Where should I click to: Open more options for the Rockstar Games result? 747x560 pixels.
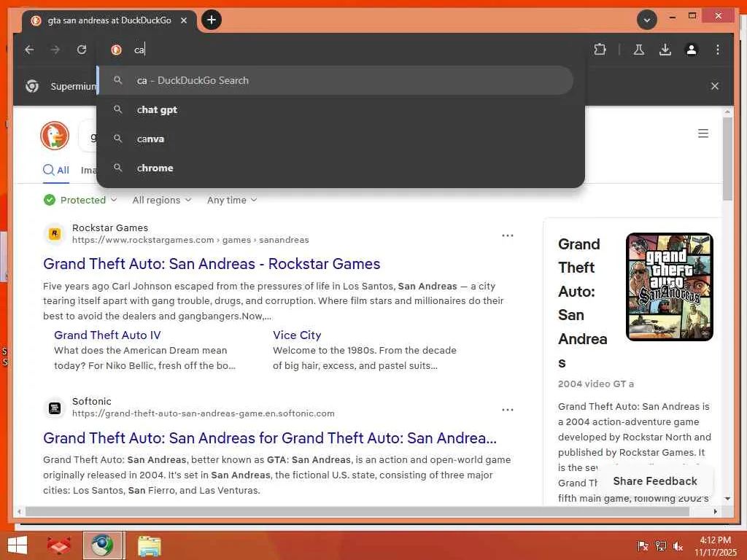[508, 236]
